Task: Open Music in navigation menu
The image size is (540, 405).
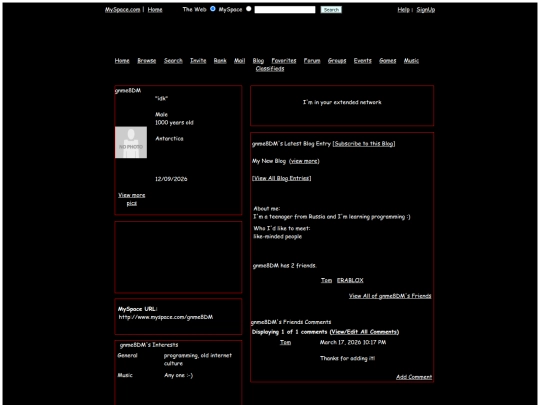Action: pyautogui.click(x=411, y=61)
